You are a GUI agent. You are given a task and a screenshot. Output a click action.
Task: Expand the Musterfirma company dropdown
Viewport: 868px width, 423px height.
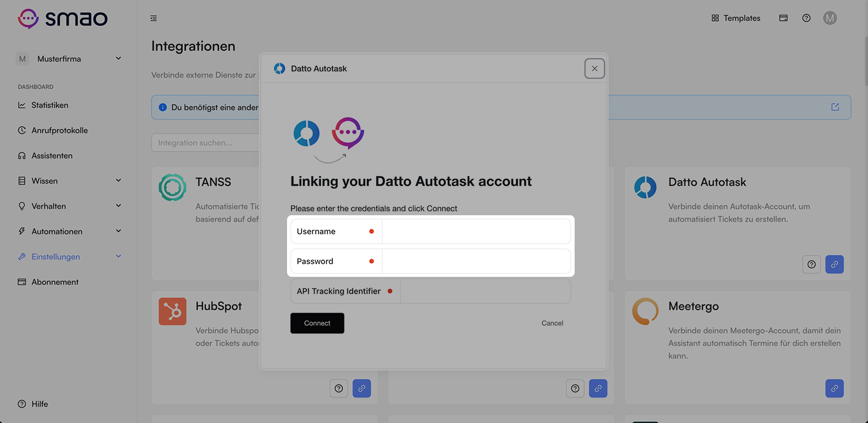118,59
